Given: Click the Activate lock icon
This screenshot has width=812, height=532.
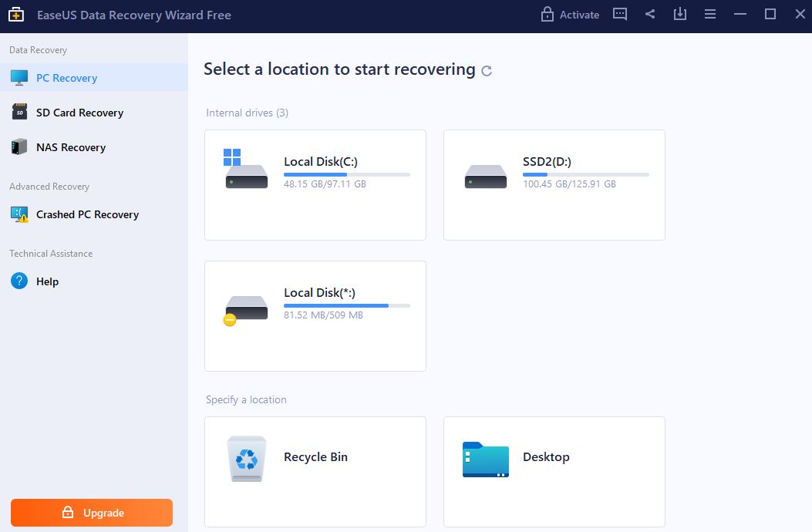Looking at the screenshot, I should point(547,15).
